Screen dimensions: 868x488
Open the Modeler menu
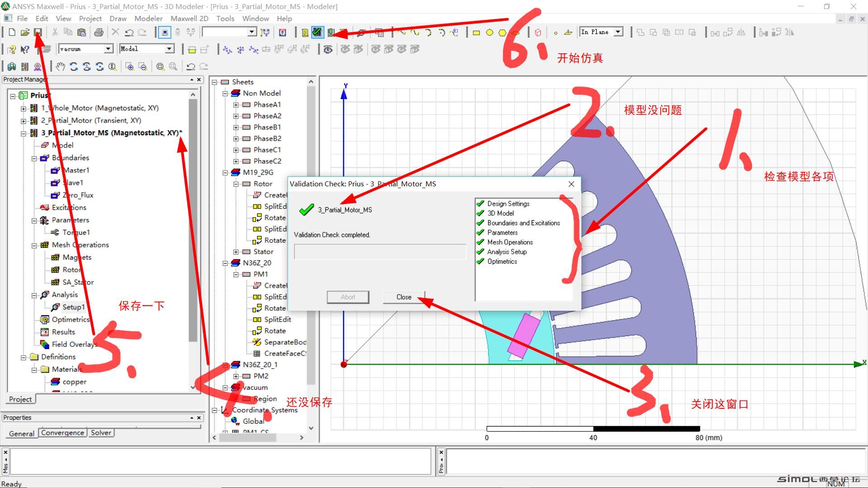click(148, 19)
